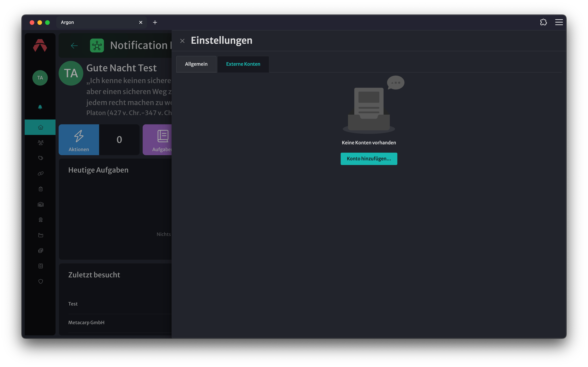Select the Externe Konten tab
This screenshot has width=588, height=367.
coord(243,64)
